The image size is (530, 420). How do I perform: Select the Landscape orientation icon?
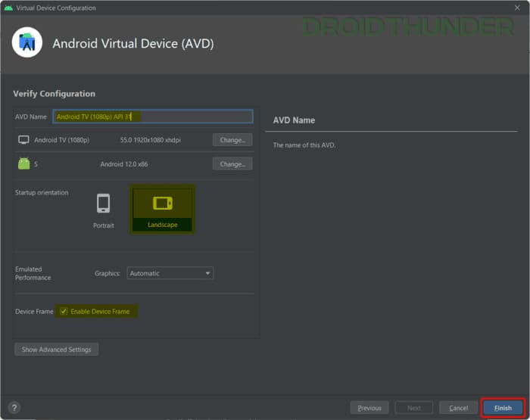point(163,204)
